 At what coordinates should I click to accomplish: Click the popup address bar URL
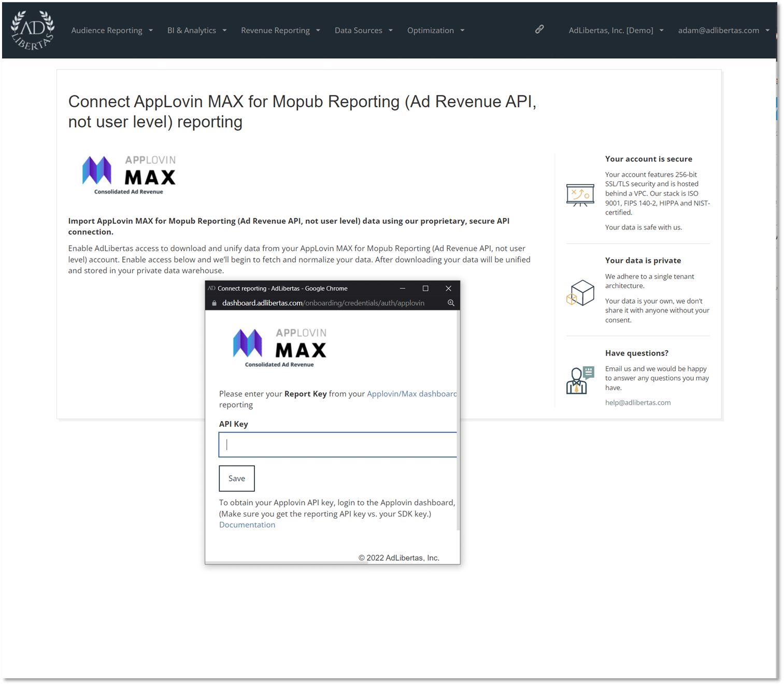(x=323, y=303)
